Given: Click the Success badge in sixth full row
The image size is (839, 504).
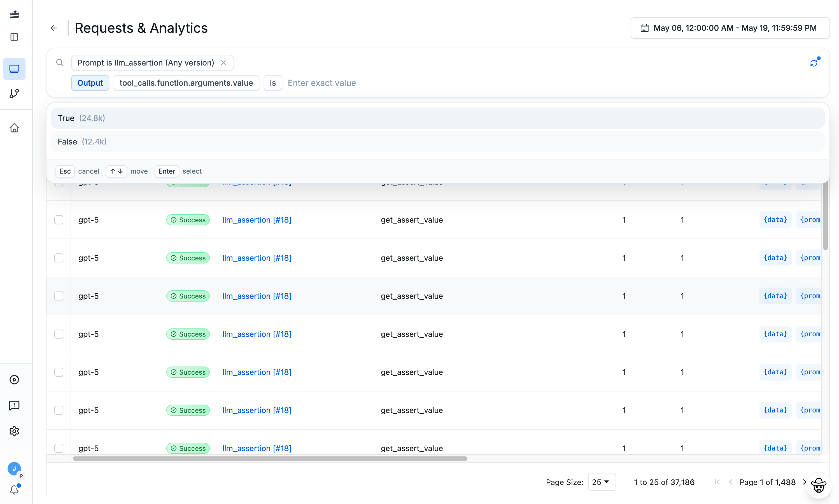Looking at the screenshot, I should (188, 410).
